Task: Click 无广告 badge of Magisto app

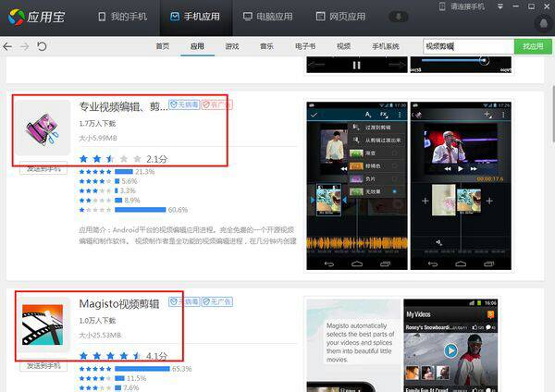Action: tap(217, 301)
